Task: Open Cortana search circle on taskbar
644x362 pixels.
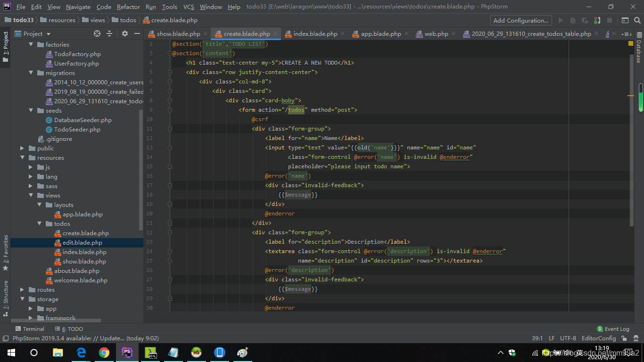Action: click(x=34, y=353)
